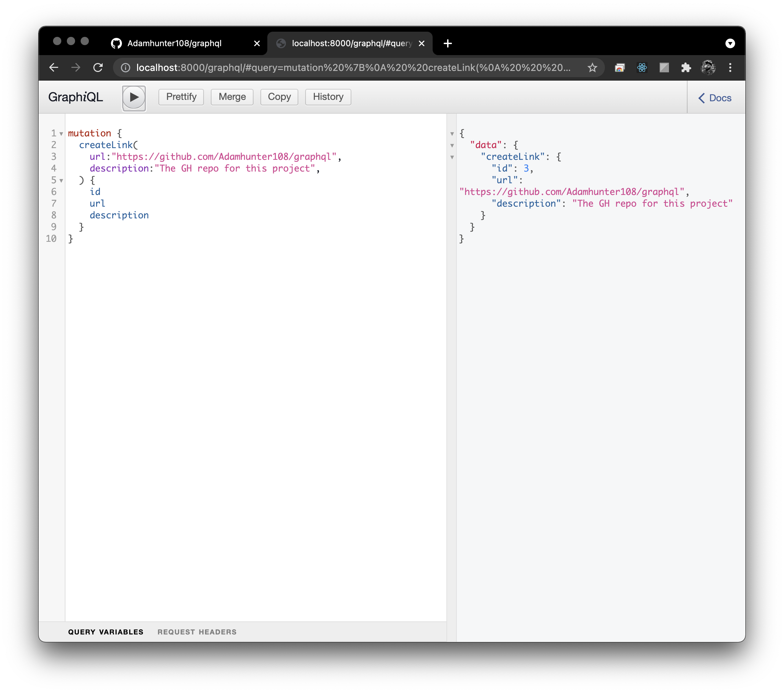Open the Chrome three-dot menu
This screenshot has width=784, height=693.
point(730,68)
